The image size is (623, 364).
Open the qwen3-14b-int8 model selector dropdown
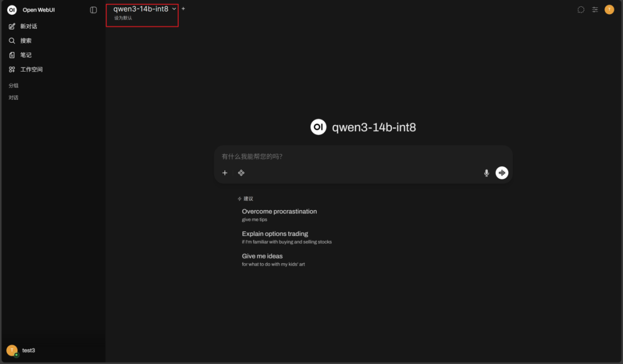145,8
